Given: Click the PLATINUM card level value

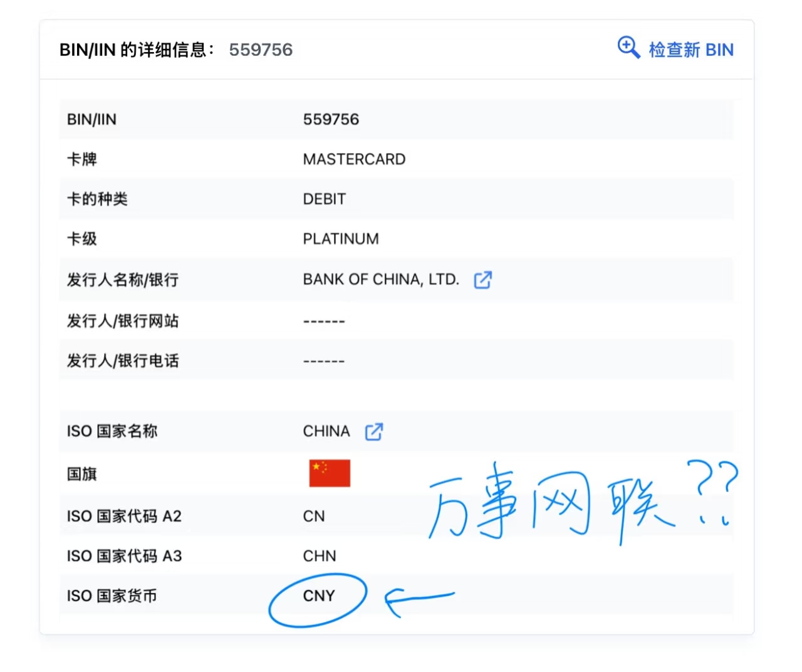Looking at the screenshot, I should tap(341, 239).
